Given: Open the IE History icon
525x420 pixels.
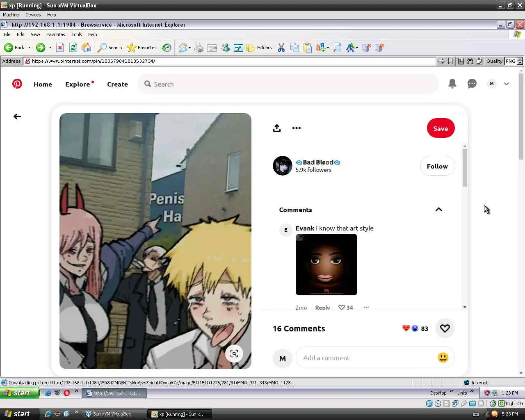Looking at the screenshot, I should pos(167,48).
